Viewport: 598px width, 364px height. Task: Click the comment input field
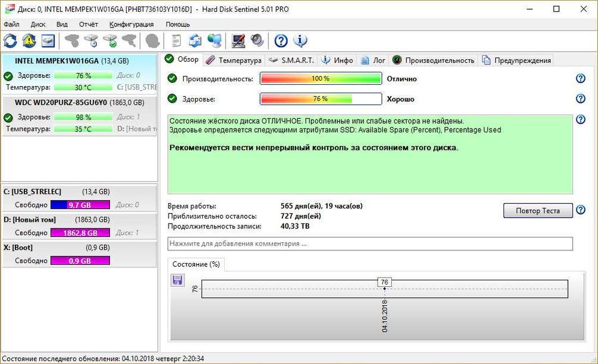370,243
